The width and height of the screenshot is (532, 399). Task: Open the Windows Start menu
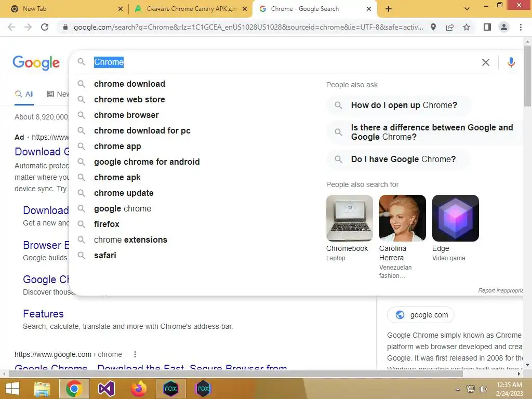12,389
